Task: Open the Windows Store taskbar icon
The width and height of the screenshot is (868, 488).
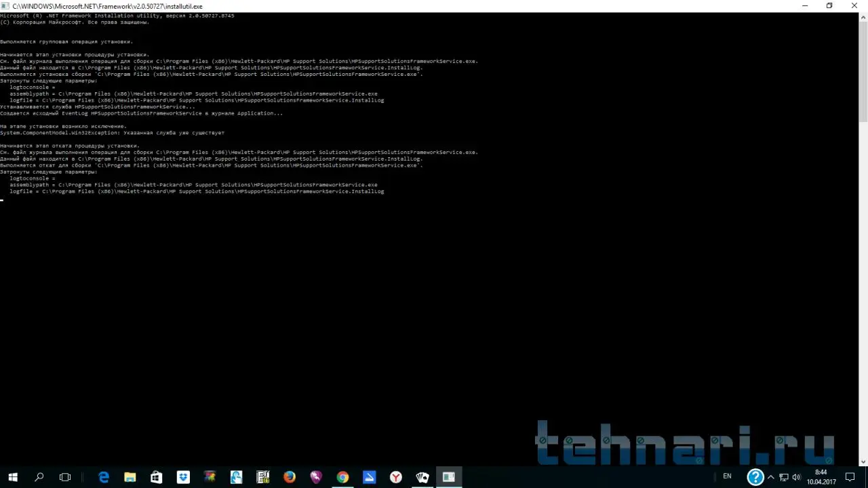Action: [x=157, y=477]
